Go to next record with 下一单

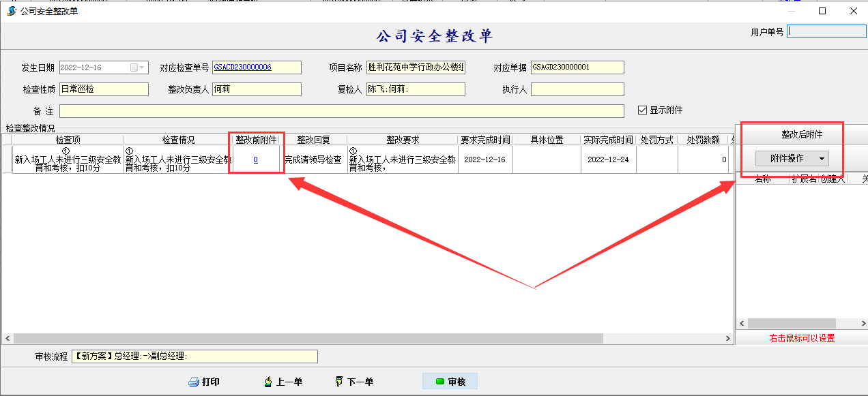click(354, 382)
